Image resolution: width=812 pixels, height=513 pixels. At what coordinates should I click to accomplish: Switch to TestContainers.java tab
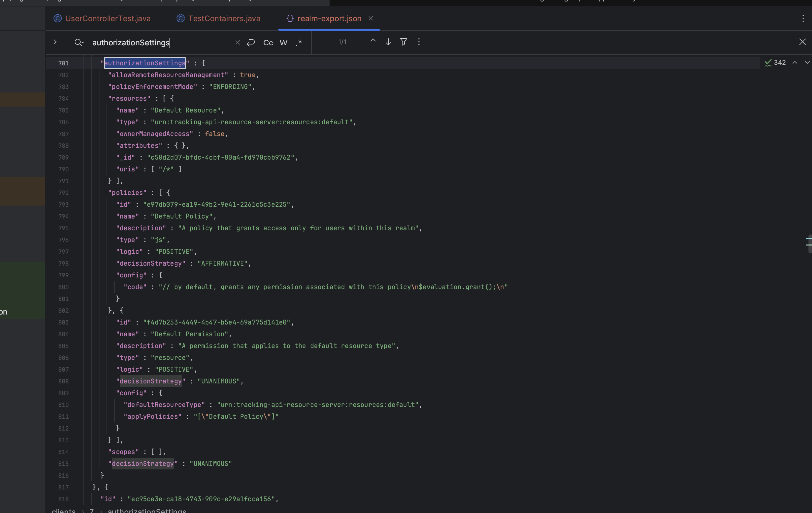pos(224,19)
